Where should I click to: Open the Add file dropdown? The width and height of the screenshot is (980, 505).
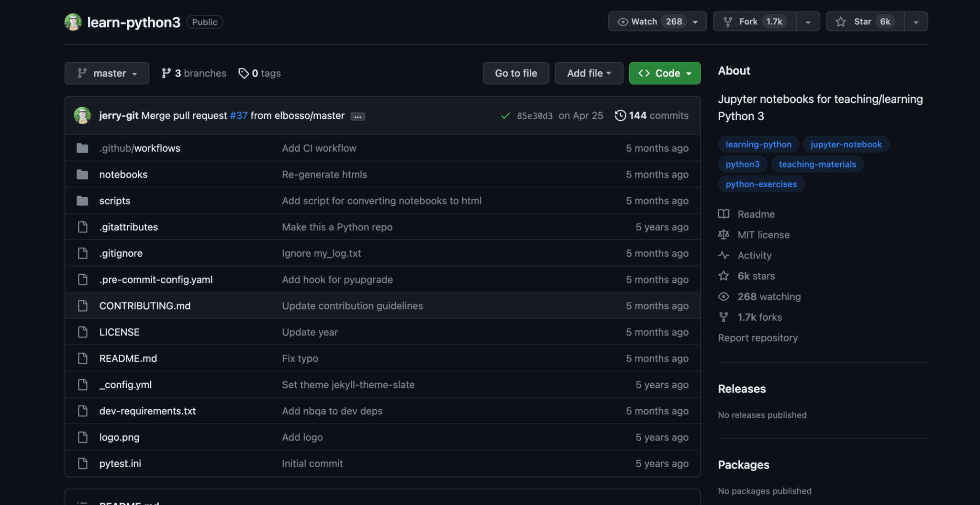589,73
